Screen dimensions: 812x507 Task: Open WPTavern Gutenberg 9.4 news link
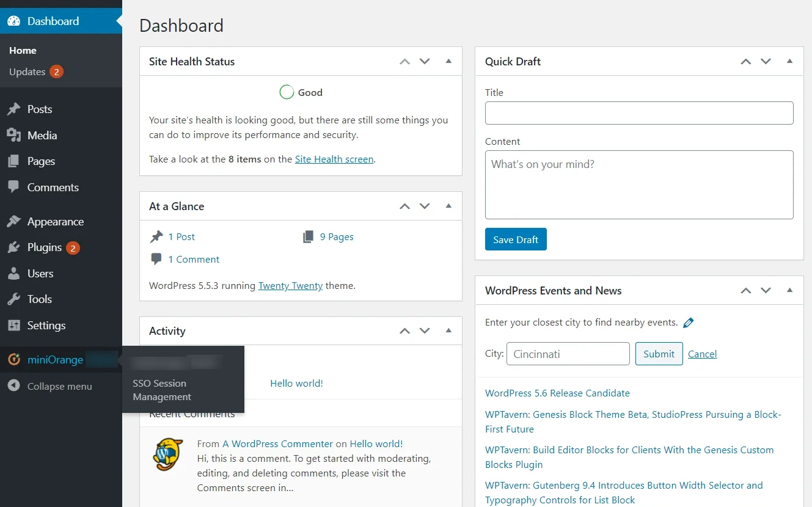(624, 492)
